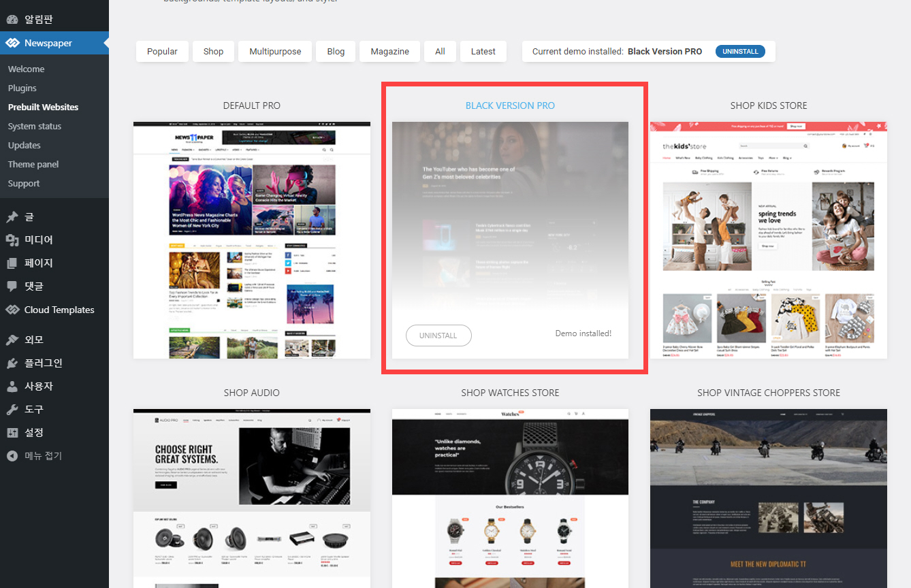Click the DEFAULT PRO title text

tap(252, 105)
